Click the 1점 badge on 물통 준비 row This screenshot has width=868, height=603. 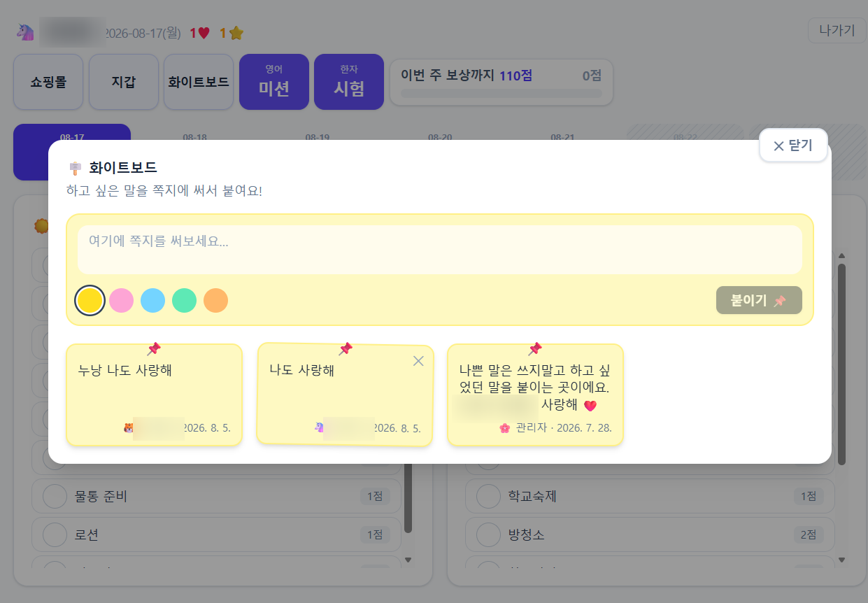[x=375, y=497]
